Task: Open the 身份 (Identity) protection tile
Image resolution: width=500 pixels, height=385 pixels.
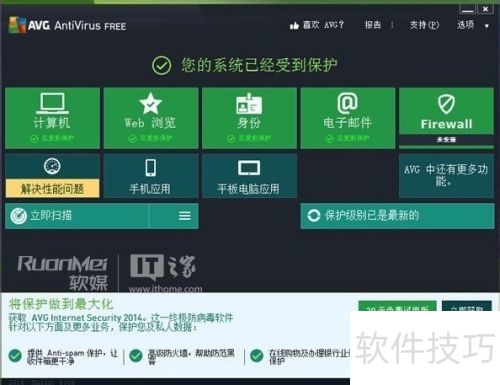Action: click(249, 118)
